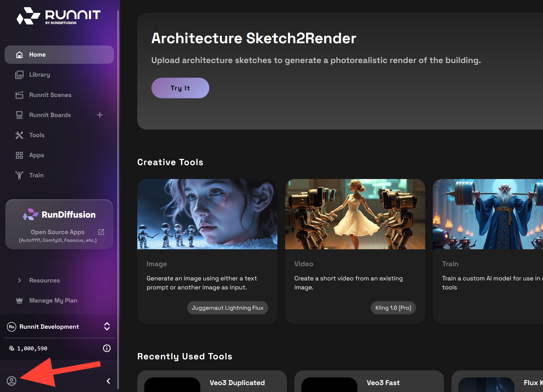The width and height of the screenshot is (543, 392).
Task: Click the Runnit Scenes clapperboard icon
Action: [x=19, y=95]
